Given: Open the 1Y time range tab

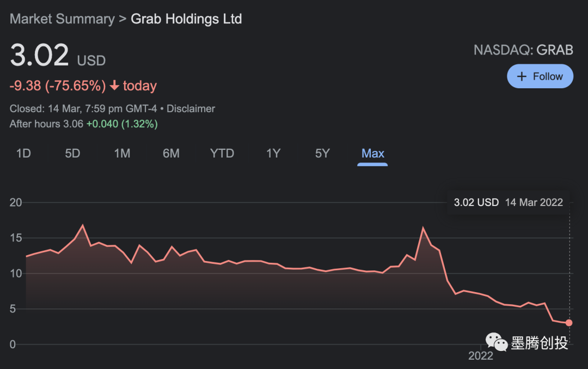Looking at the screenshot, I should tap(273, 154).
